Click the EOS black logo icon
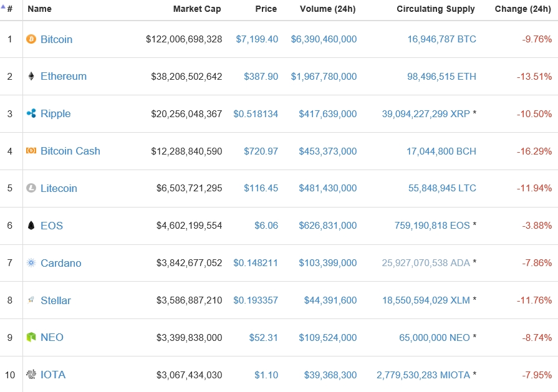This screenshot has width=558, height=392. tap(31, 226)
